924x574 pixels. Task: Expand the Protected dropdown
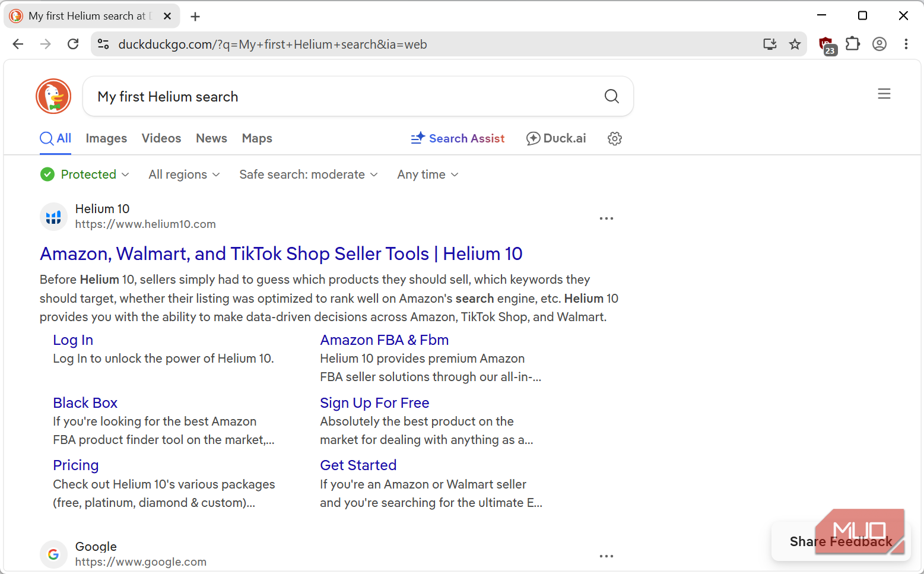click(85, 175)
